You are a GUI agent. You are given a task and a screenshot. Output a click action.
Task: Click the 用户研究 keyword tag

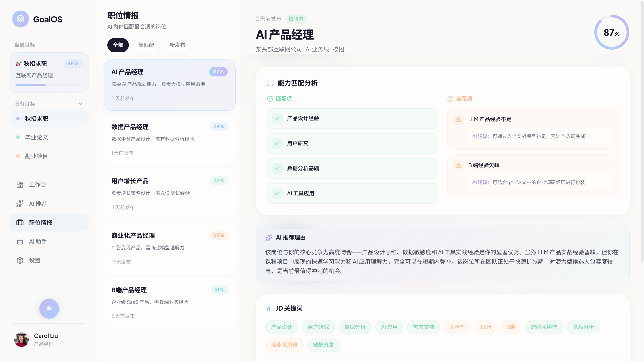318,327
